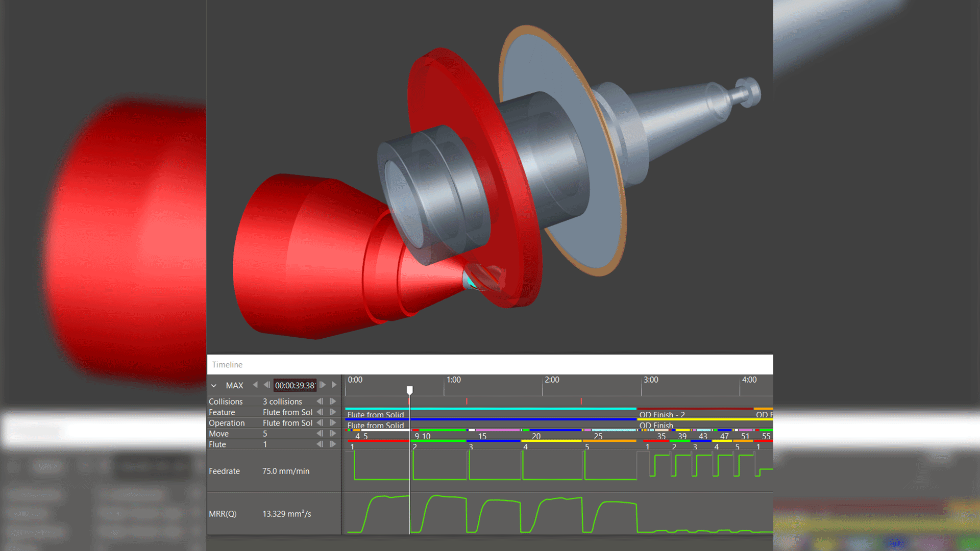Select blue Flute from Solid operation bar
Image resolution: width=980 pixels, height=551 pixels.
click(x=491, y=419)
